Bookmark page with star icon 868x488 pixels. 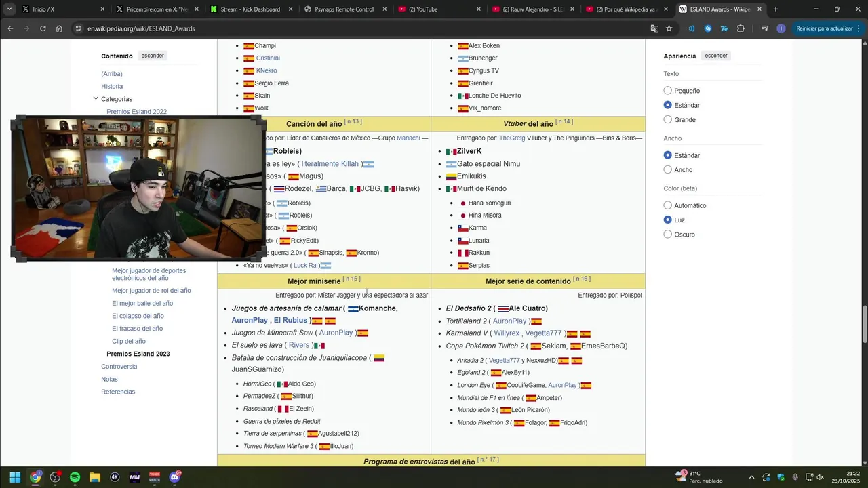pos(669,28)
